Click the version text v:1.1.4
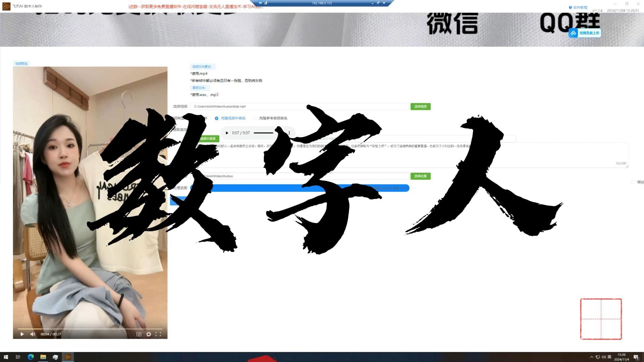This screenshot has width=644, height=362. pyautogui.click(x=597, y=11)
